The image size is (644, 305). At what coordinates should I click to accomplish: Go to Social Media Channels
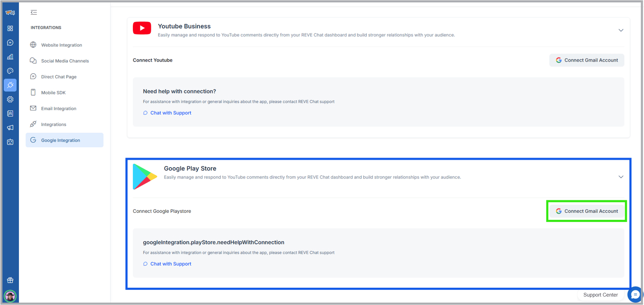[x=65, y=61]
